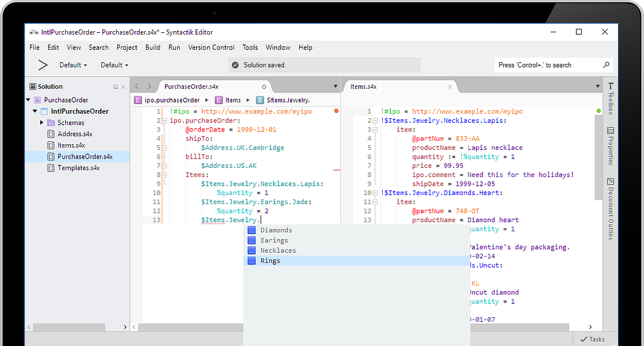Click the http://www.example.com/myipo URL in left editor
Viewport: 644px width, 346px height.
[x=257, y=111]
